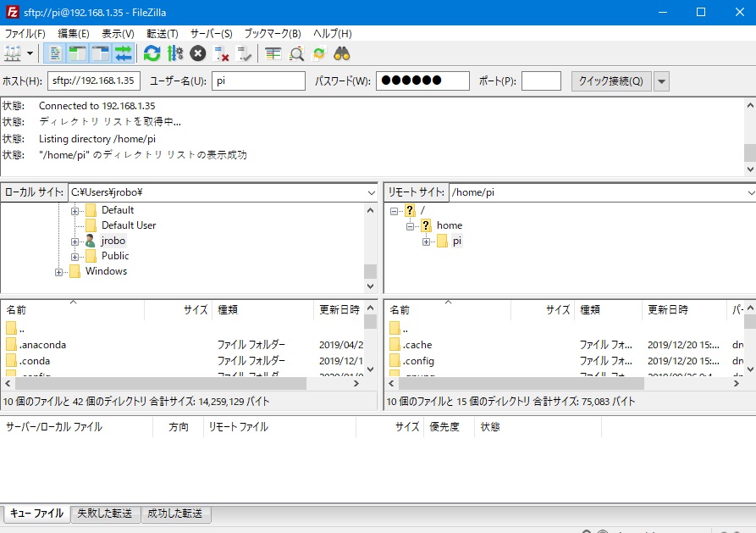Toggle synchronized browsing
The width and height of the screenshot is (756, 533).
point(319,53)
